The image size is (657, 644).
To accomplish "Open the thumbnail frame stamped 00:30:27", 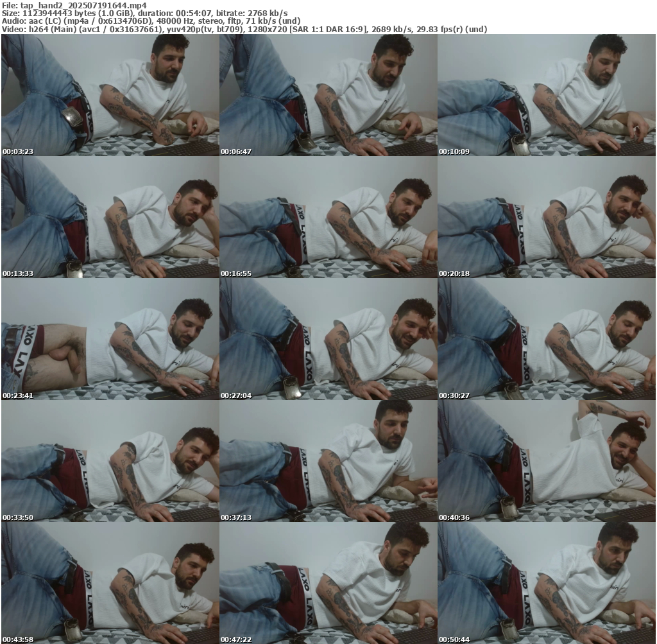I will click(x=547, y=339).
